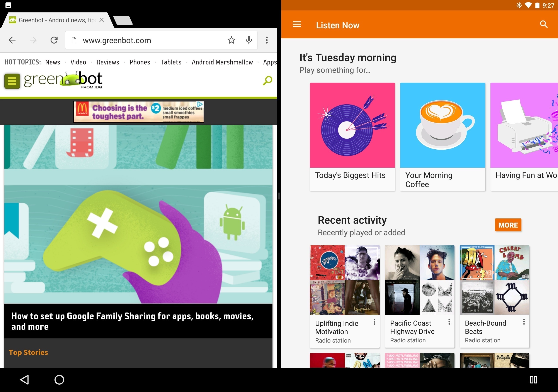Open Uplifting Indie Motivation album art
The height and width of the screenshot is (392, 558).
345,280
